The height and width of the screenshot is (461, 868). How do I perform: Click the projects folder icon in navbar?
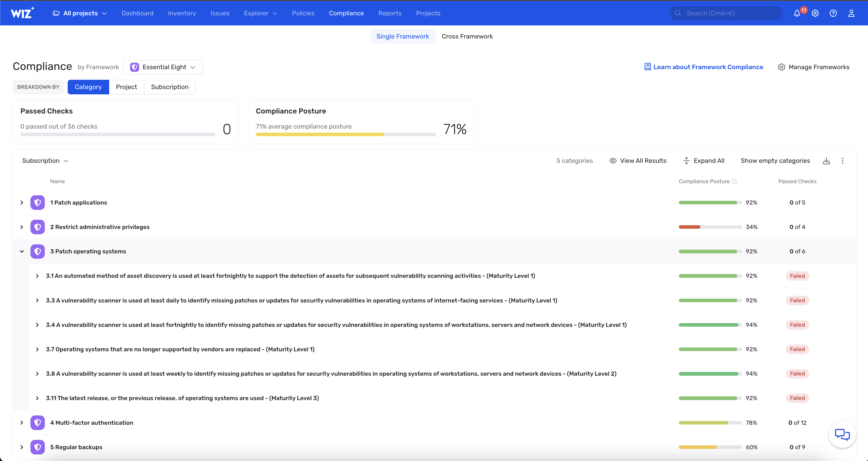[56, 13]
